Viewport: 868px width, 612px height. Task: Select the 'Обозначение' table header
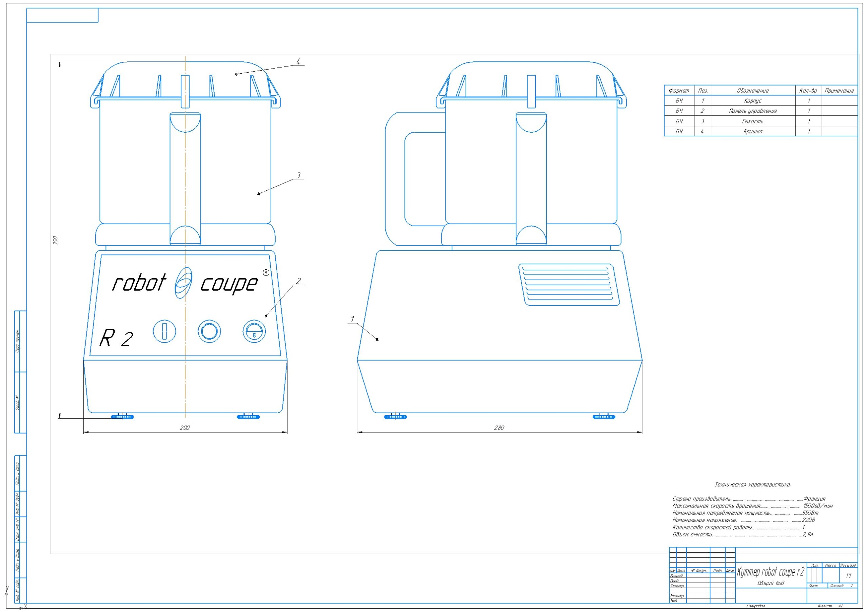753,91
